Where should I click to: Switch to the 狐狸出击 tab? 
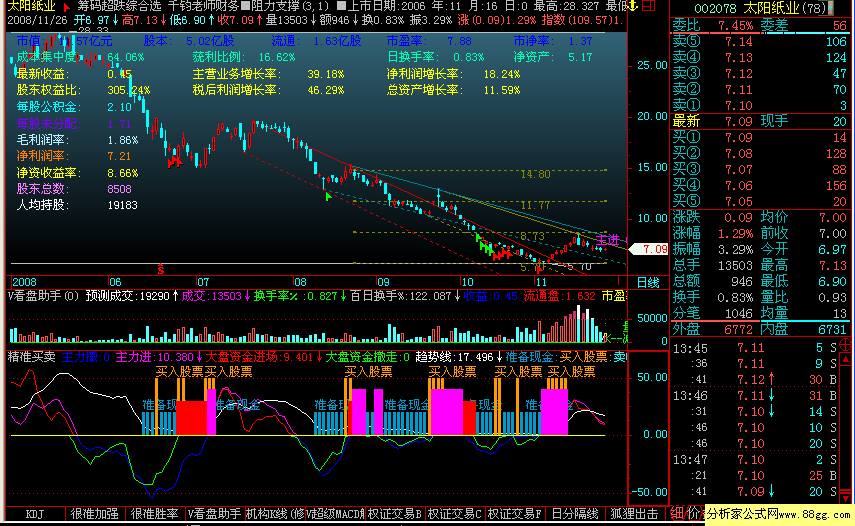tap(634, 514)
